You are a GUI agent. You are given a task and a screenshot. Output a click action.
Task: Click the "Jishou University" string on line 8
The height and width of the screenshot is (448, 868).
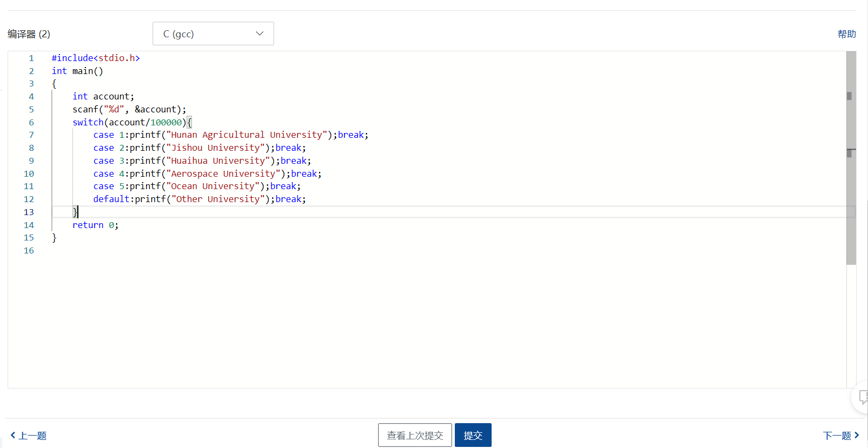(218, 148)
